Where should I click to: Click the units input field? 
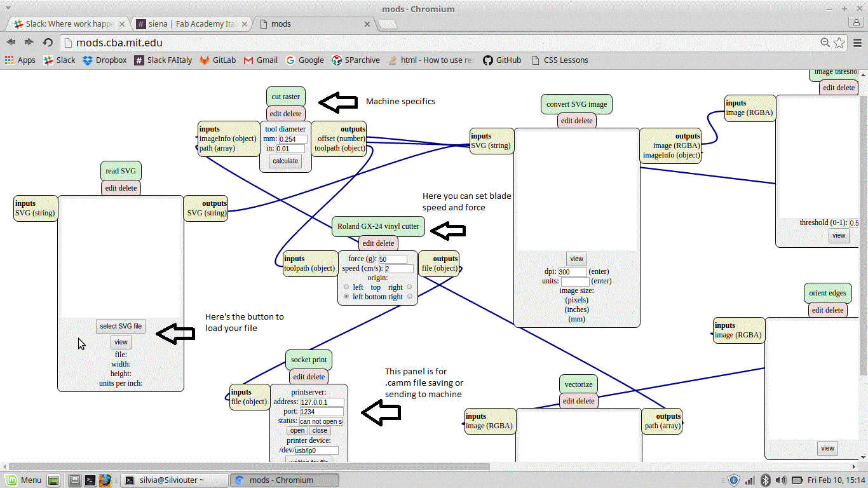click(575, 281)
